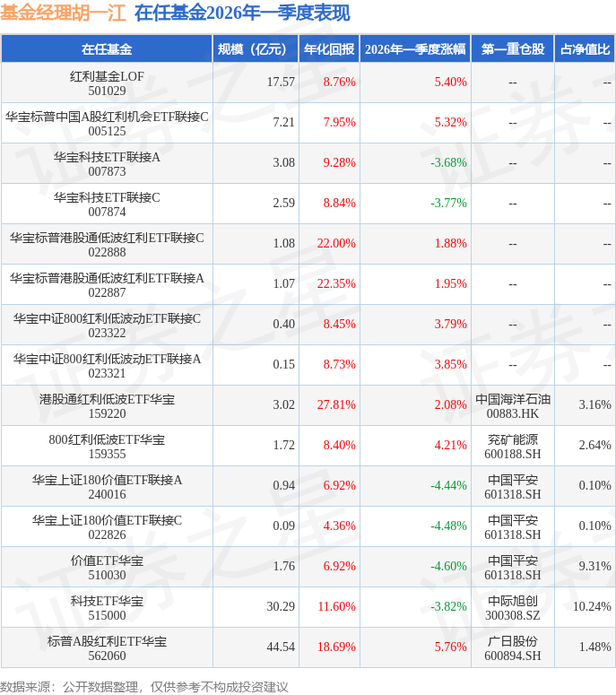Click quarterly change -3.77%
This screenshot has height=695, width=616.
[448, 203]
